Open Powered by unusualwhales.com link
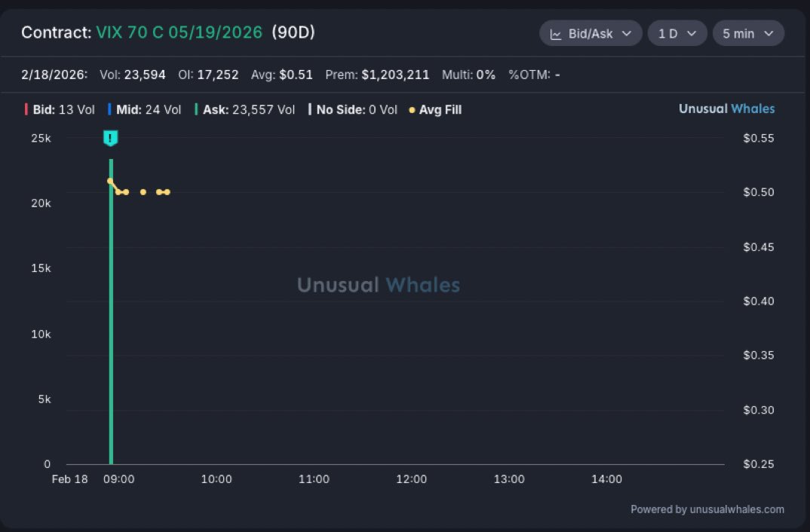The height and width of the screenshot is (532, 810). coord(707,509)
